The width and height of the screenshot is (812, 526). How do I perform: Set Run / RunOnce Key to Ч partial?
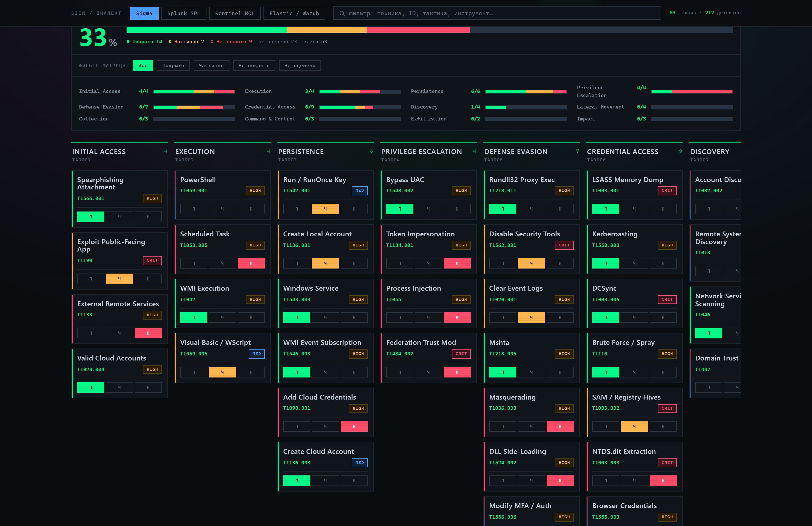pos(326,209)
